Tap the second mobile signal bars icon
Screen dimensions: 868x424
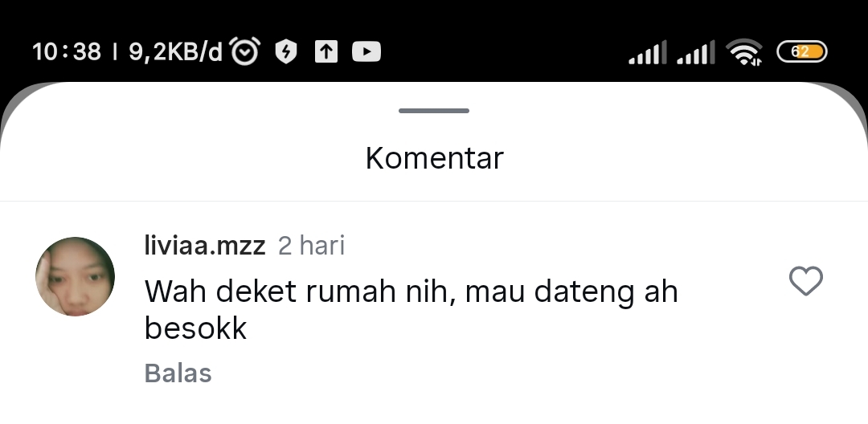[696, 52]
